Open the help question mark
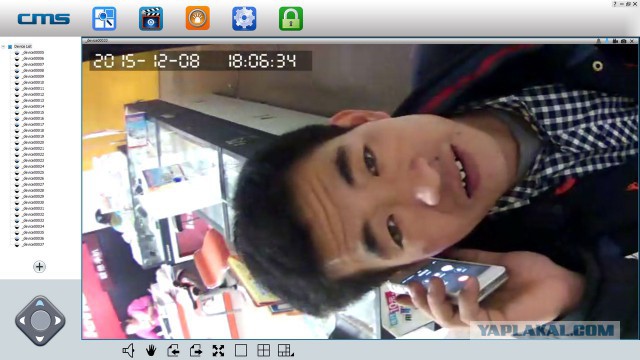 (615, 4)
